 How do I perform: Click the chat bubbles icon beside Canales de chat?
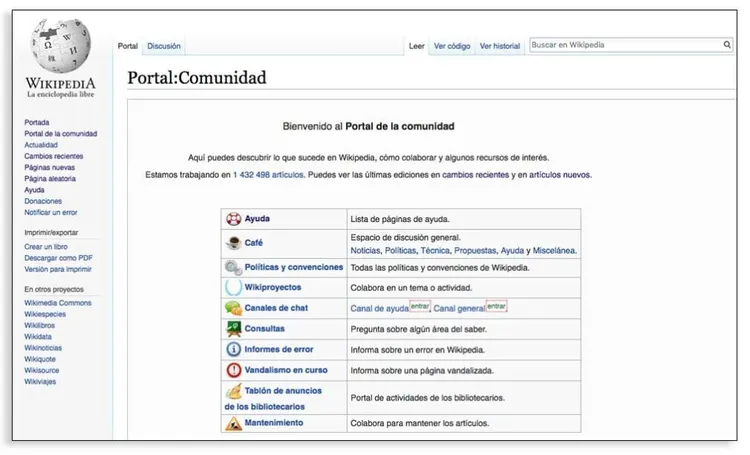pos(233,308)
